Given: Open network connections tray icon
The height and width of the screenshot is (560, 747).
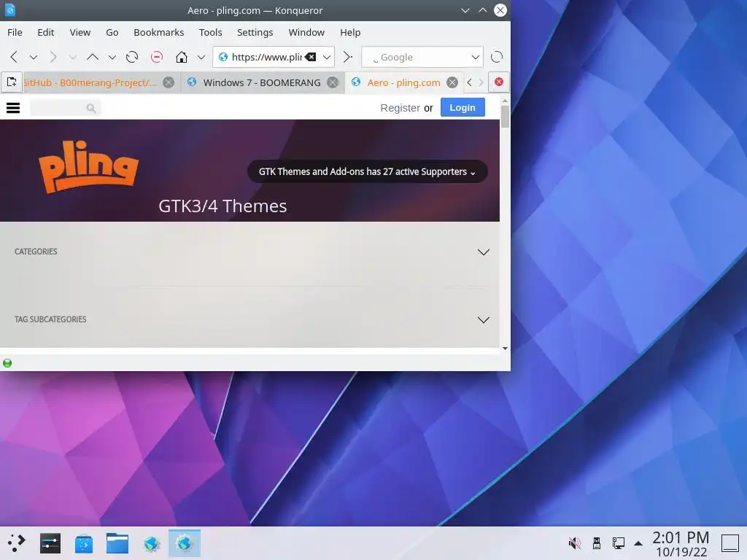Looking at the screenshot, I should 619,542.
